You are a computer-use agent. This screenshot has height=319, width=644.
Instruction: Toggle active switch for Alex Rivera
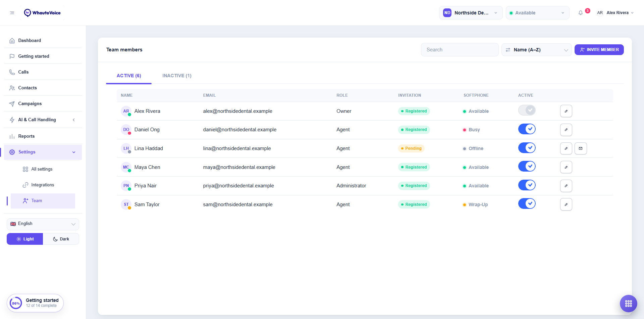(x=527, y=110)
